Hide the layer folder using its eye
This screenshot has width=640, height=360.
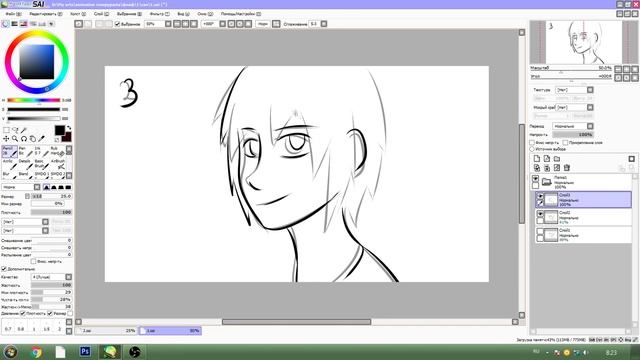535,179
